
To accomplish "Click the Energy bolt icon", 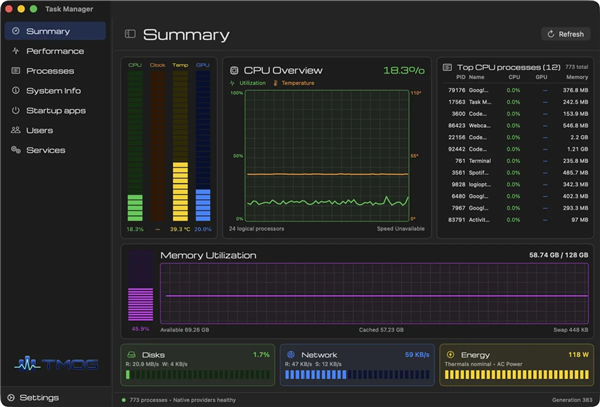I will tap(450, 355).
